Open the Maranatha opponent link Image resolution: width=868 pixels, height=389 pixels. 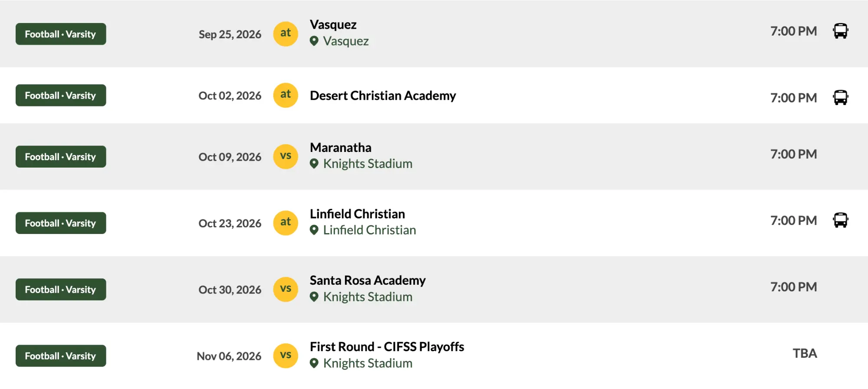(x=341, y=148)
